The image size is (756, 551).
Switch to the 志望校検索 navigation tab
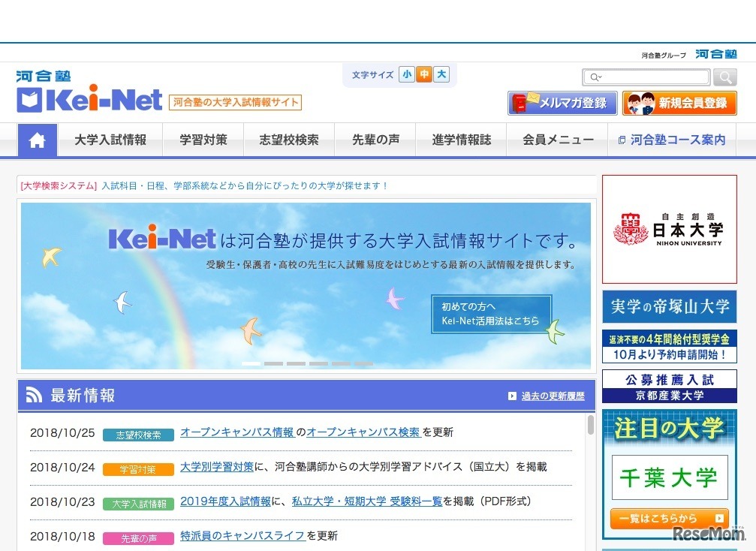pyautogui.click(x=290, y=140)
